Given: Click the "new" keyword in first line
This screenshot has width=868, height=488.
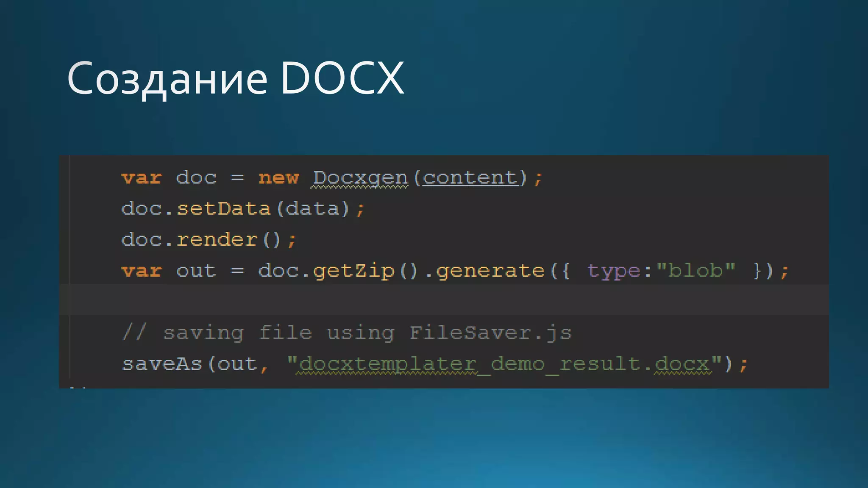Looking at the screenshot, I should (x=278, y=178).
